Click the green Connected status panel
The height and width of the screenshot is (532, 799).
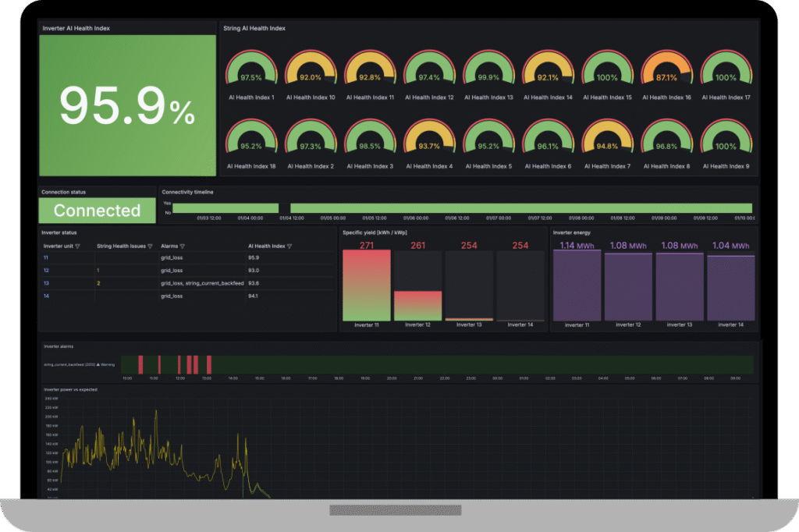(97, 211)
